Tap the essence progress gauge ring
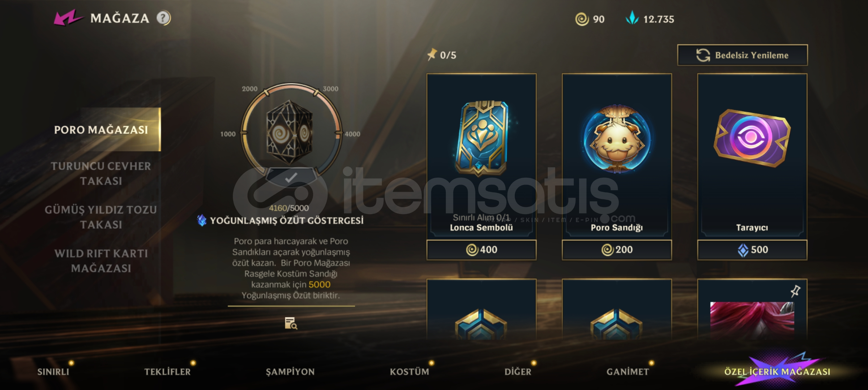The height and width of the screenshot is (390, 868). click(x=291, y=134)
